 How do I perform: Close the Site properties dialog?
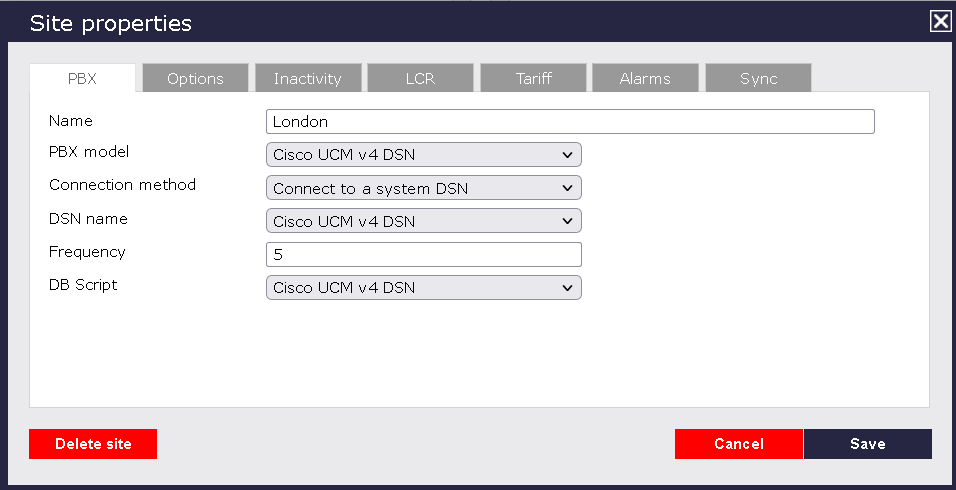point(940,22)
